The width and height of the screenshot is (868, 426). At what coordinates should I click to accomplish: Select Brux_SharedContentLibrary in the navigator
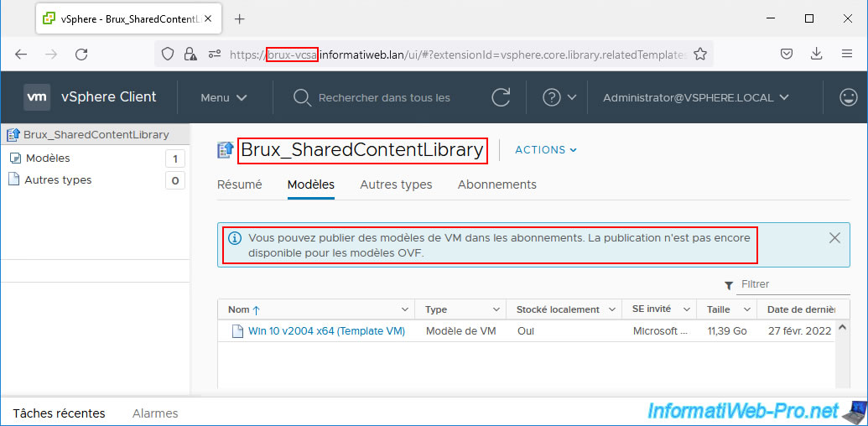(x=96, y=134)
